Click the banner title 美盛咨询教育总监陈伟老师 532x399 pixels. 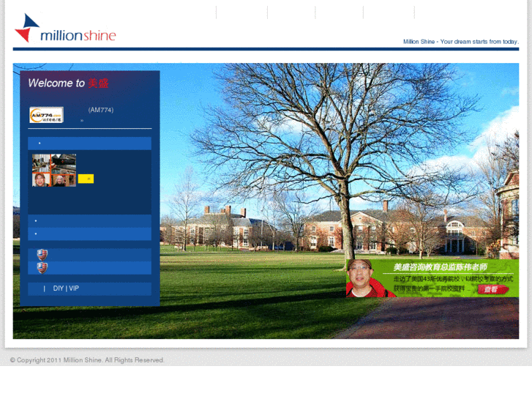(x=440, y=267)
